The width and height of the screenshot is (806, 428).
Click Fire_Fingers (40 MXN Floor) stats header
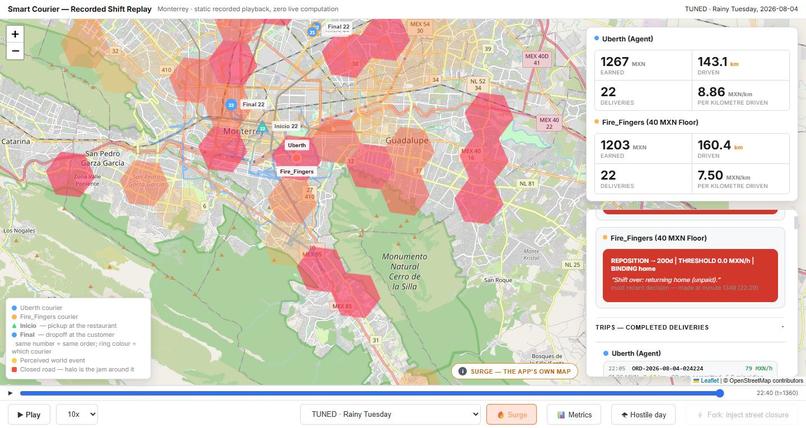[x=650, y=122]
